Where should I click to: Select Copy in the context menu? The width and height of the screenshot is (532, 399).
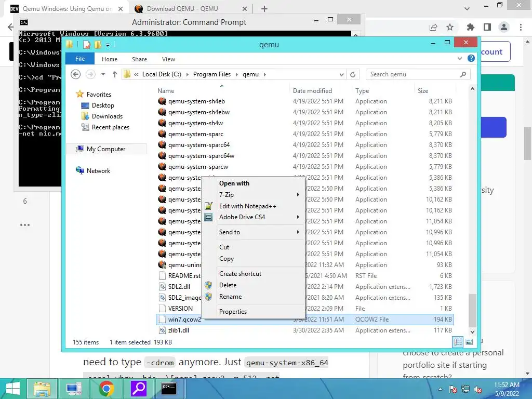[227, 259]
